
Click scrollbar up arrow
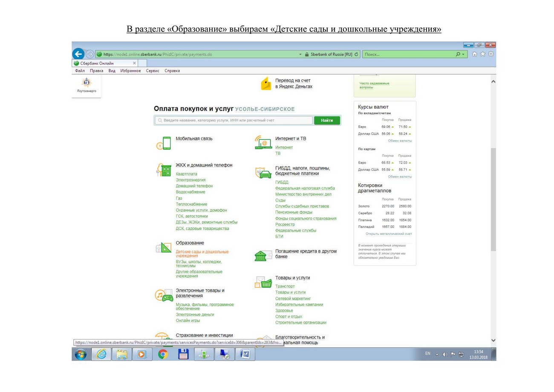pyautogui.click(x=493, y=81)
